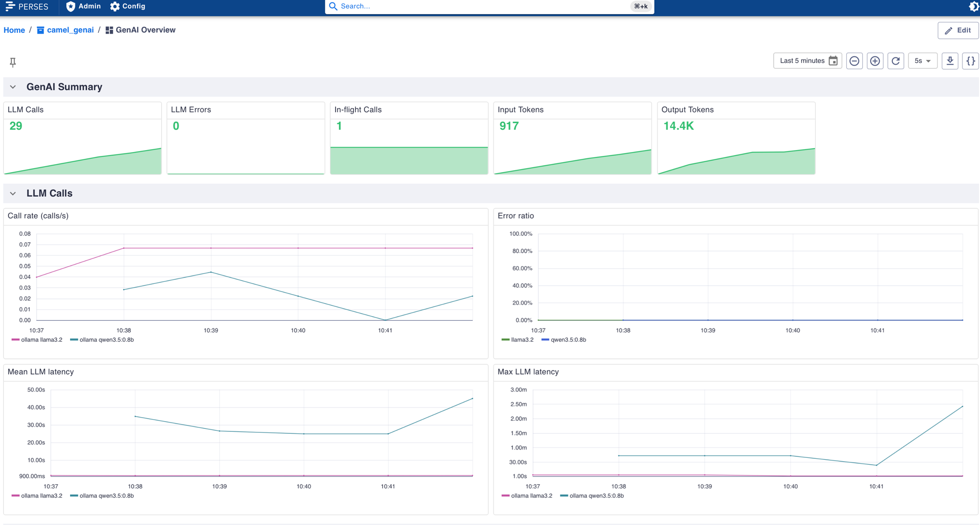Collapse the LLM Calls section
Viewport: 980px width, 525px height.
pyautogui.click(x=13, y=194)
